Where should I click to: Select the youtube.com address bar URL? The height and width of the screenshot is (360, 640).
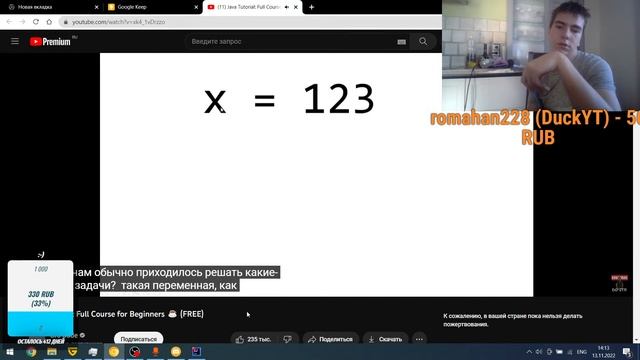pyautogui.click(x=118, y=22)
